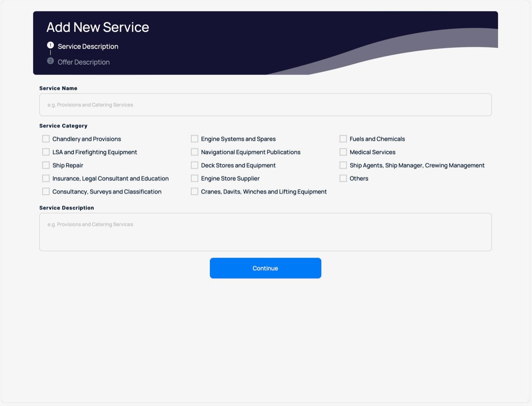Tick Ship Agents, Ship Manager, Crewing Management checkbox
Screen dimensions: 532x406
tap(343, 165)
